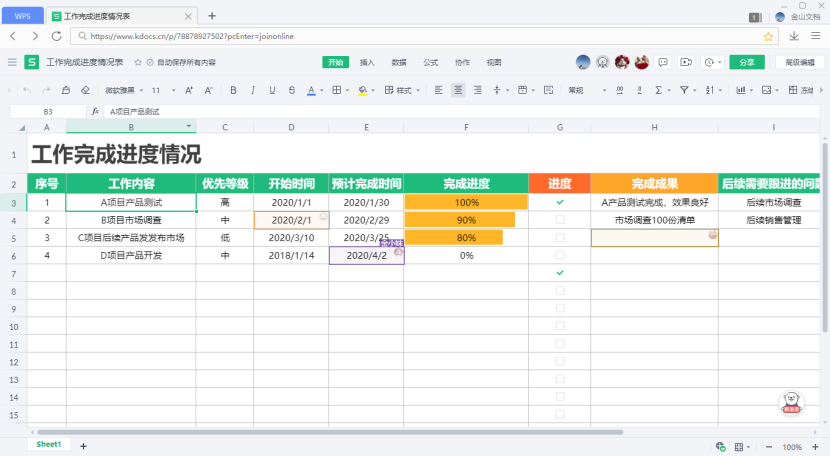The height and width of the screenshot is (456, 830).
Task: Star the document as favorite
Action: click(138, 62)
